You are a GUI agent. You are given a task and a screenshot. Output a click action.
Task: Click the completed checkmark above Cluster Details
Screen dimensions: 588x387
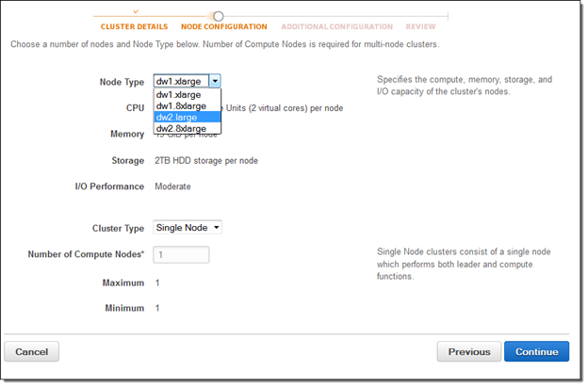click(136, 10)
